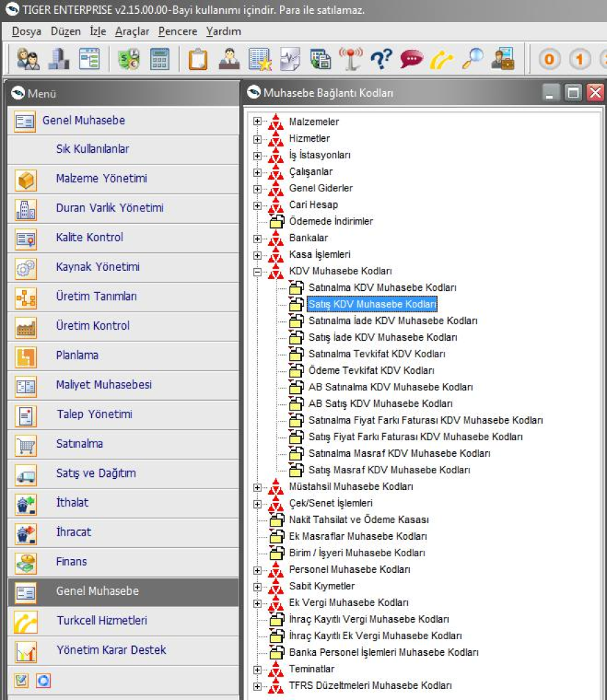Select Satış İade KDV Muhasebe Kodları
Image resolution: width=607 pixels, height=700 pixels.
[383, 337]
